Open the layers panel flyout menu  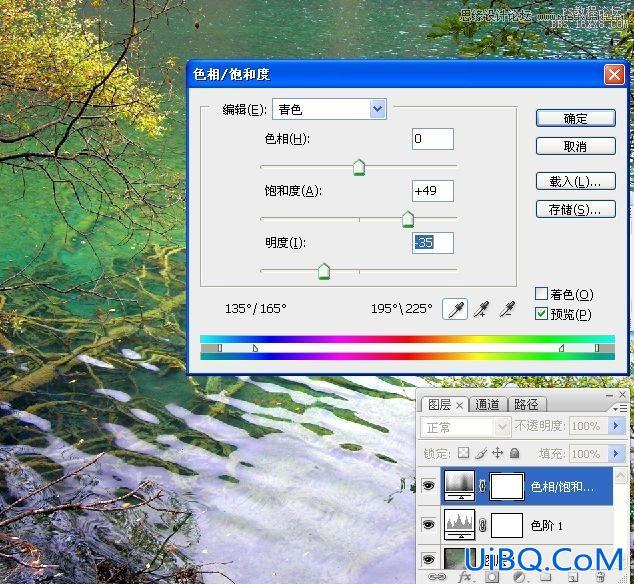tap(621, 408)
